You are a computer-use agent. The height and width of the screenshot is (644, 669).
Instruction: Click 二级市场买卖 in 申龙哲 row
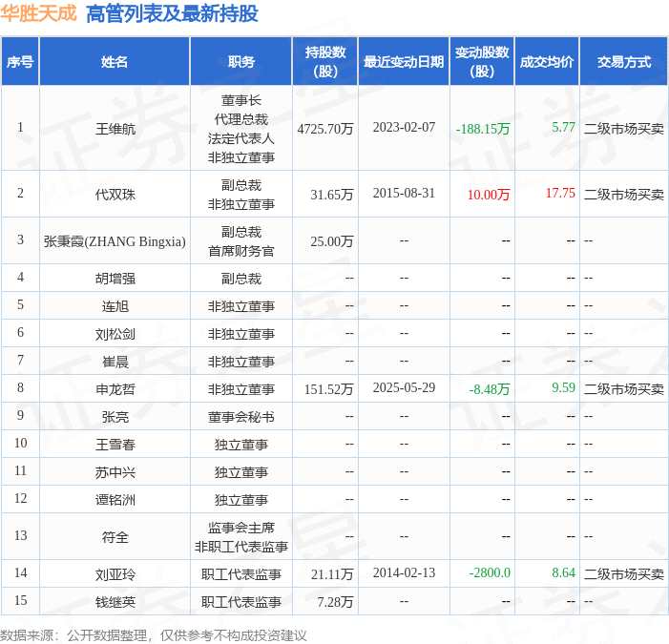(x=624, y=390)
